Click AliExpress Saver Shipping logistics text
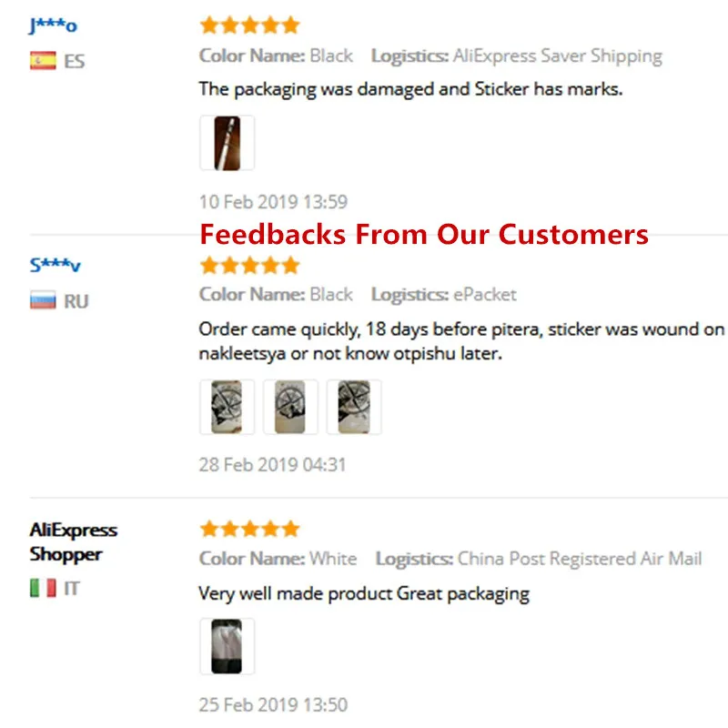Screen dimensions: 728x728 [x=558, y=56]
